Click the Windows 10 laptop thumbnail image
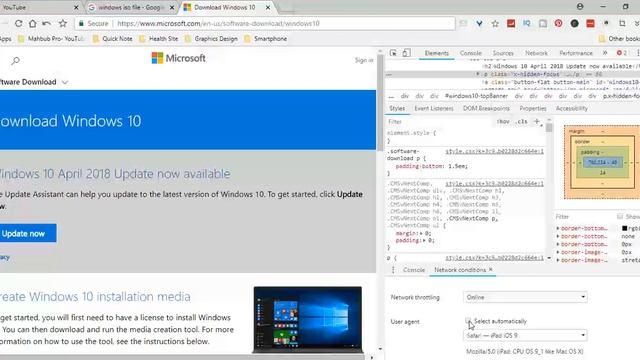640x360 pixels. pyautogui.click(x=308, y=320)
